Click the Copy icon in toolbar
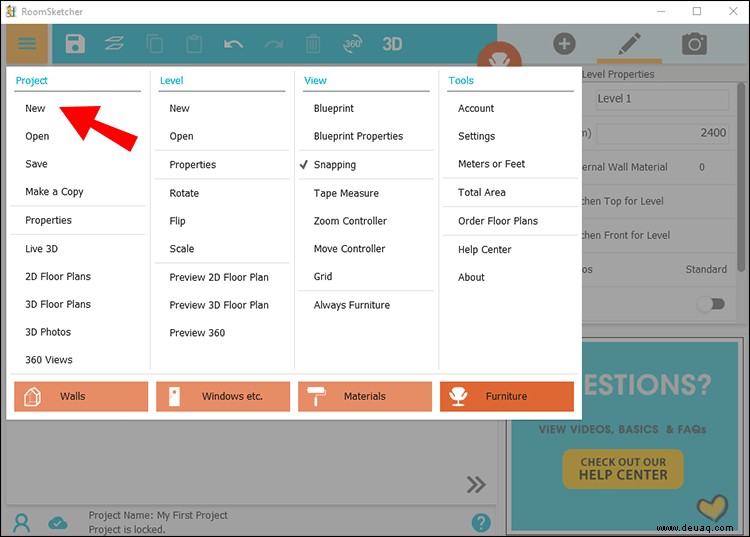Screen dimensions: 750x537 tap(154, 44)
